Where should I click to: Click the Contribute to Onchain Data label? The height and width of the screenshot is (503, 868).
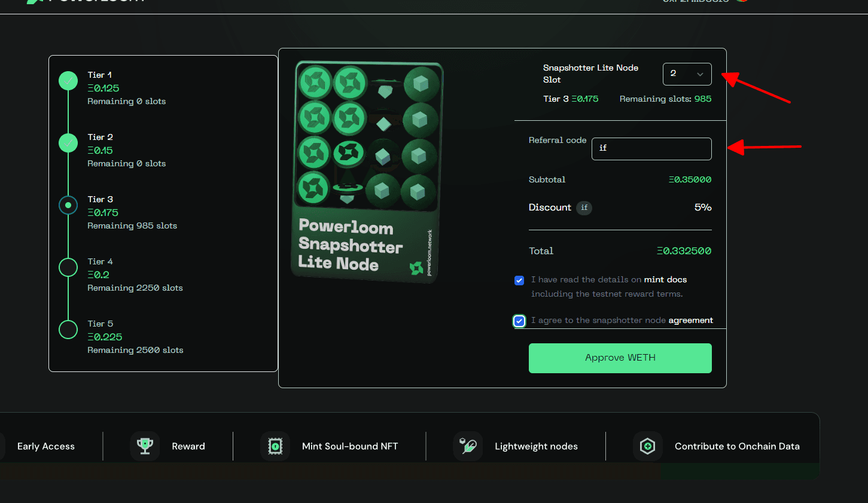[737, 447]
